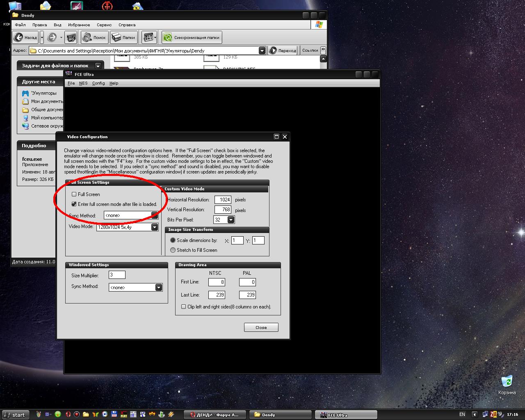Click PAL Last Line input field
Image resolution: width=525 pixels, height=420 pixels.
coord(247,295)
